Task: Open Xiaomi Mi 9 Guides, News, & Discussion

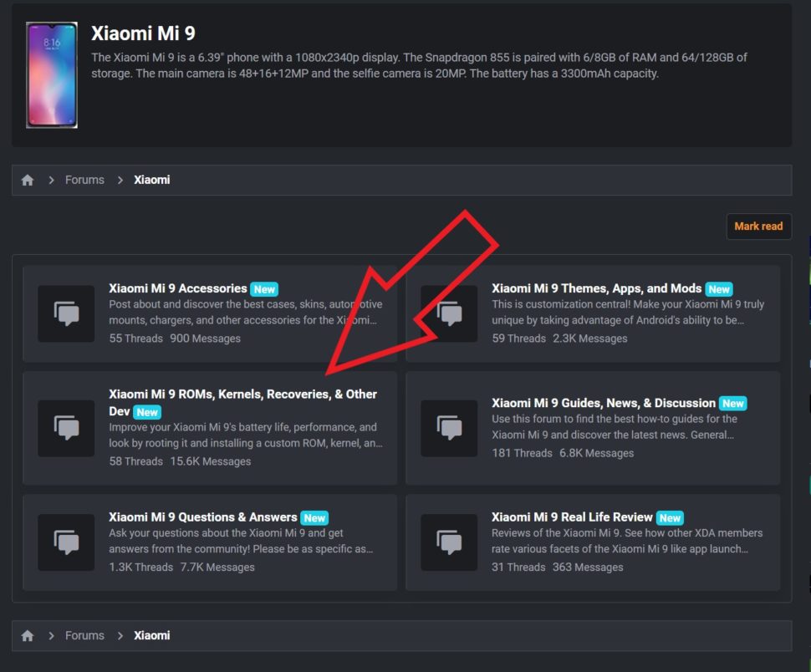Action: (604, 403)
